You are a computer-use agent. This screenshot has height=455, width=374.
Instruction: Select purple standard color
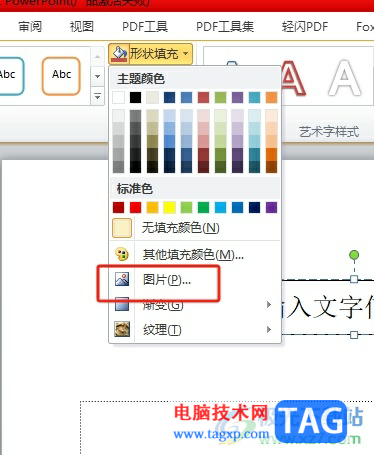coord(271,207)
